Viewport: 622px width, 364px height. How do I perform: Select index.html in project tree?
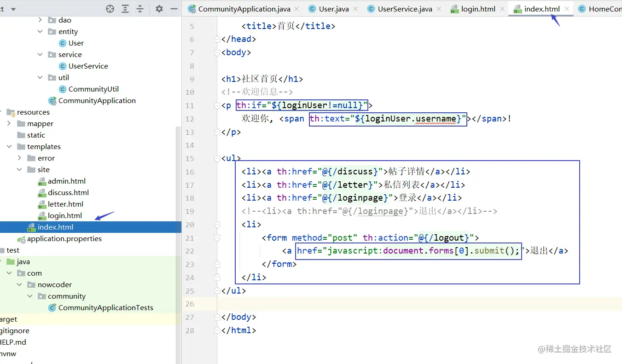55,227
